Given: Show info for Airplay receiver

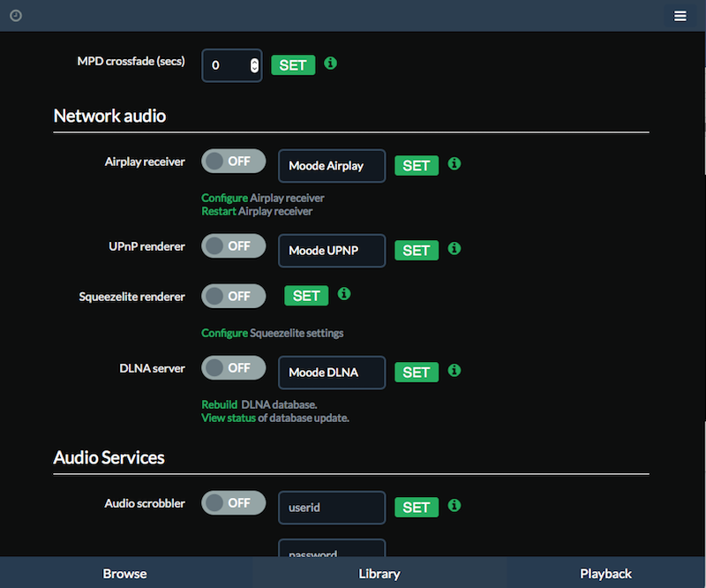Looking at the screenshot, I should (x=454, y=163).
